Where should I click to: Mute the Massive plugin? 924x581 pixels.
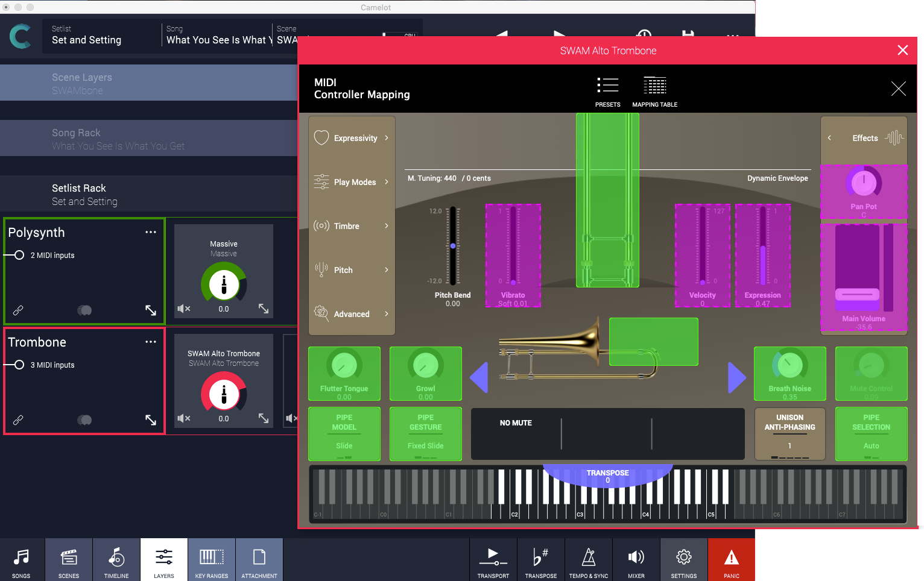click(x=184, y=308)
